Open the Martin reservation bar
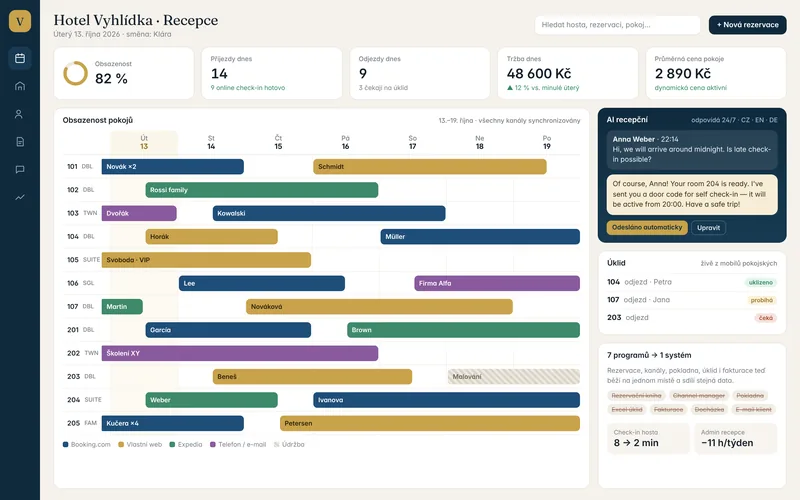This screenshot has height=500, width=800. pos(122,307)
